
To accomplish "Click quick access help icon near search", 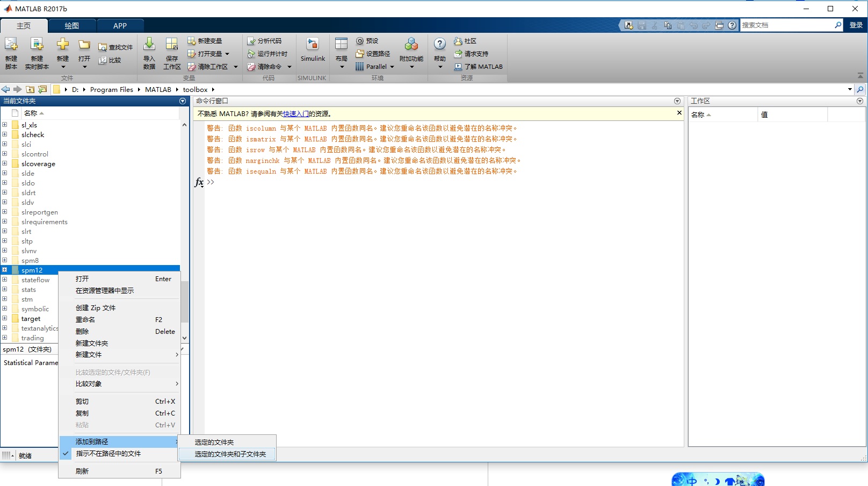I will [732, 25].
